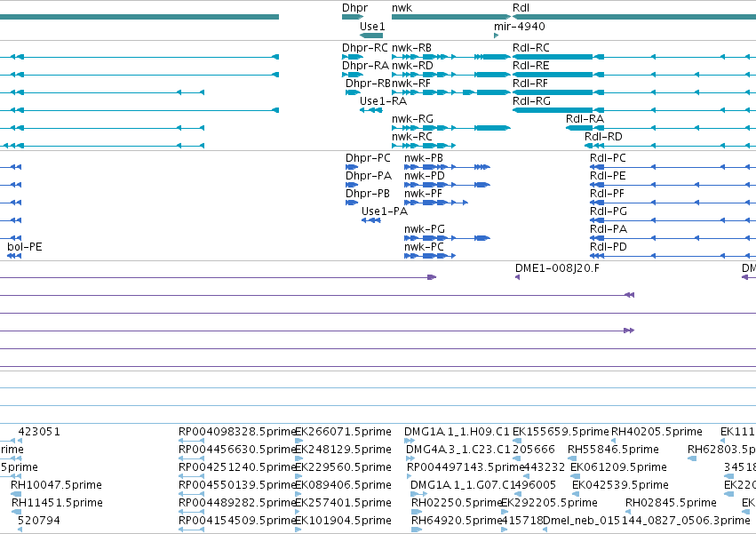Select EST RP004456630.5prime feature
The width and height of the screenshot is (756, 534).
pyautogui.click(x=191, y=458)
